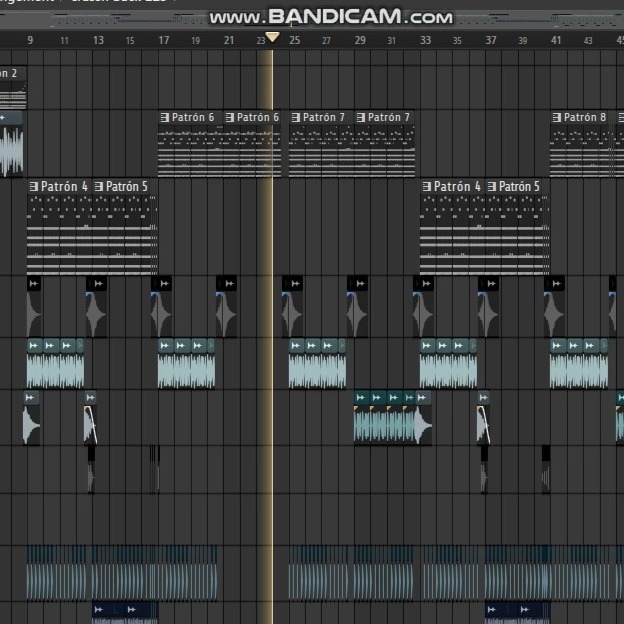Click audio icon of gray swell clip before bar 33
The width and height of the screenshot is (624, 624).
coord(427,284)
